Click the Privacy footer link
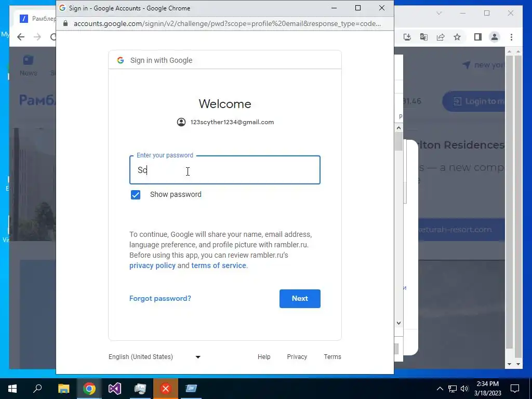 click(297, 357)
